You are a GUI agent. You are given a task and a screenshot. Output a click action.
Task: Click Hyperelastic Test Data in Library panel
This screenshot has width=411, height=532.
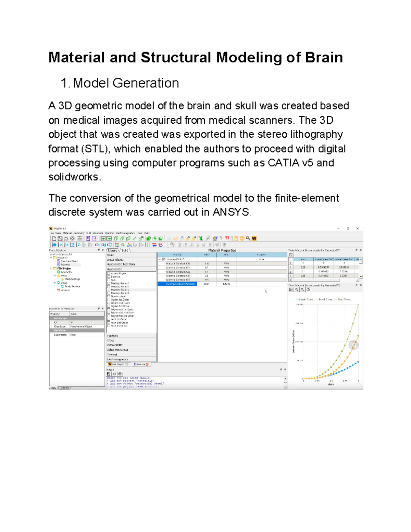[x=121, y=264]
